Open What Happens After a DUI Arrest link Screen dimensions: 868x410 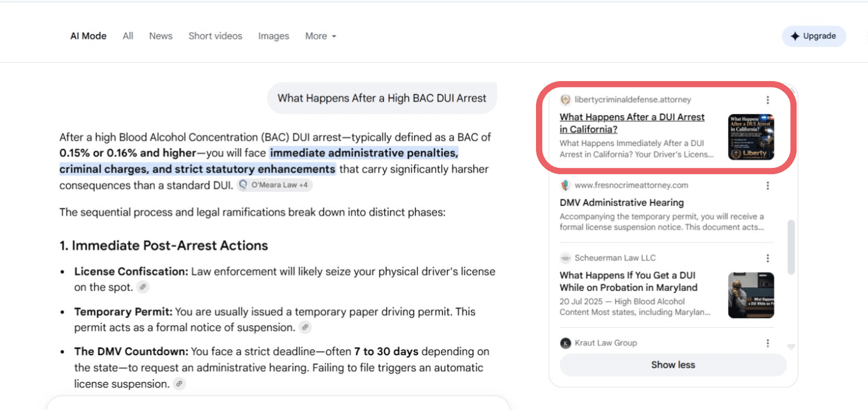[632, 123]
